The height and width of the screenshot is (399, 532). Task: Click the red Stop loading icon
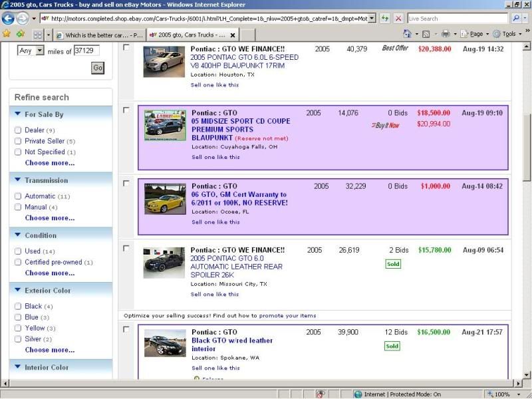pyautogui.click(x=398, y=19)
